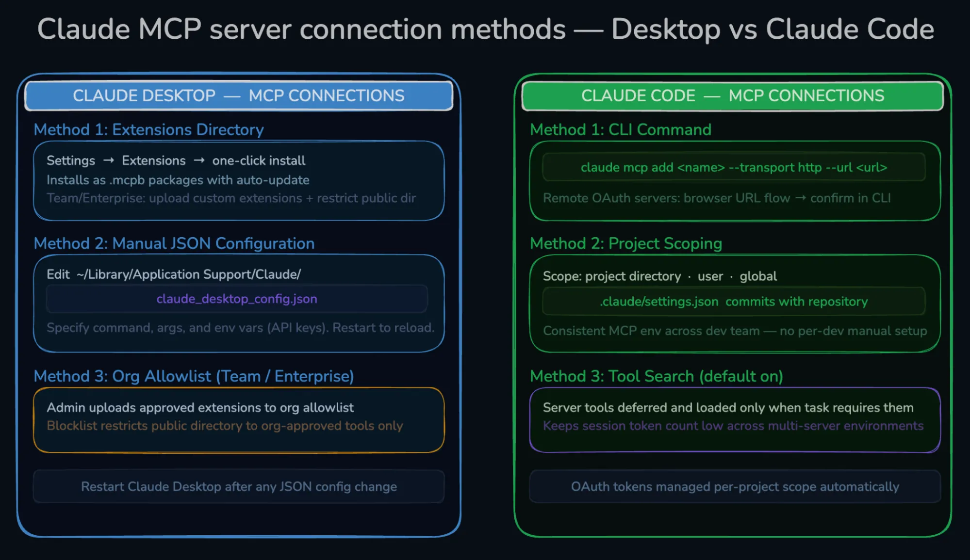Click 'Keeps session token count low' line
The height and width of the screenshot is (560, 970).
click(x=733, y=425)
